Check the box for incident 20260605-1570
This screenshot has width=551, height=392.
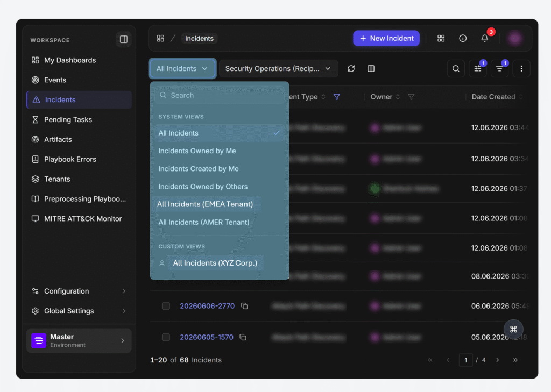point(166,337)
